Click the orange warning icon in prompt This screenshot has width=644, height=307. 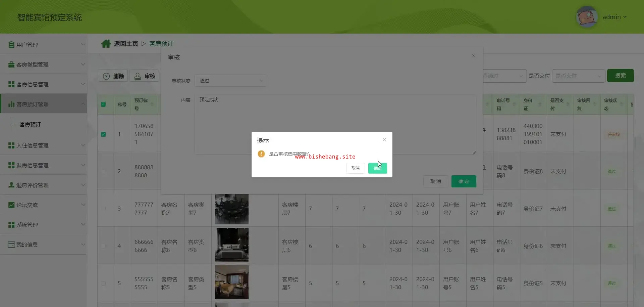click(261, 154)
